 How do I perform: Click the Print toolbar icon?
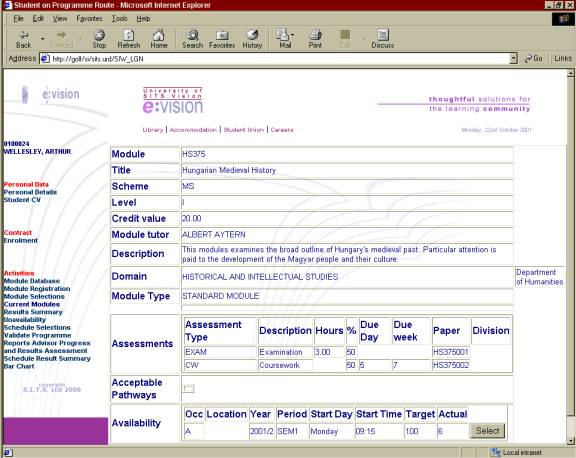(315, 39)
